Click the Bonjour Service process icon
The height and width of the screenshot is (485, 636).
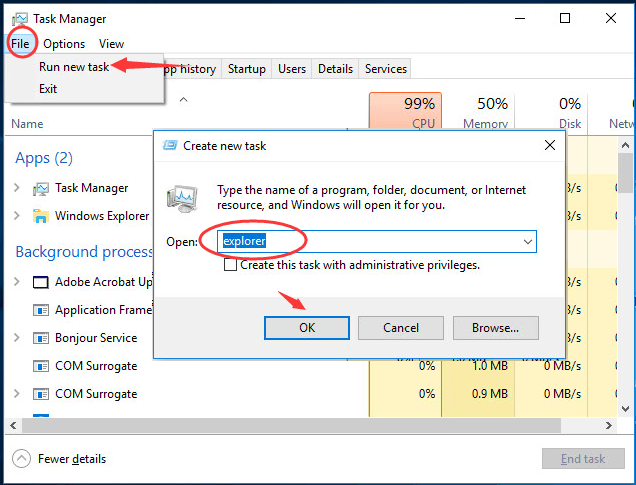pyautogui.click(x=41, y=338)
